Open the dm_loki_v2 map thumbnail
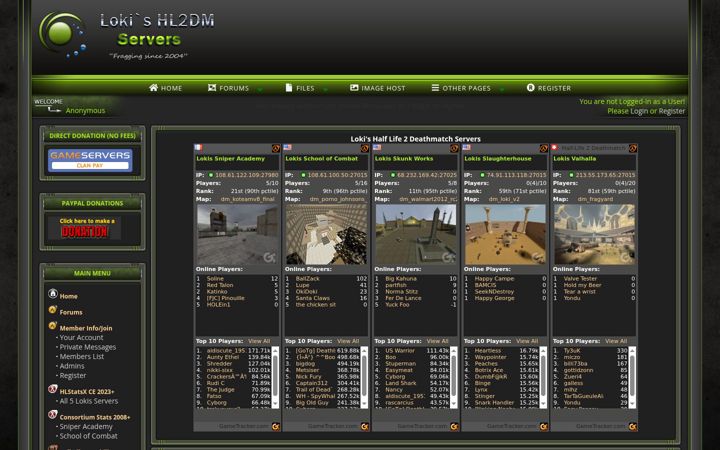 (x=506, y=234)
